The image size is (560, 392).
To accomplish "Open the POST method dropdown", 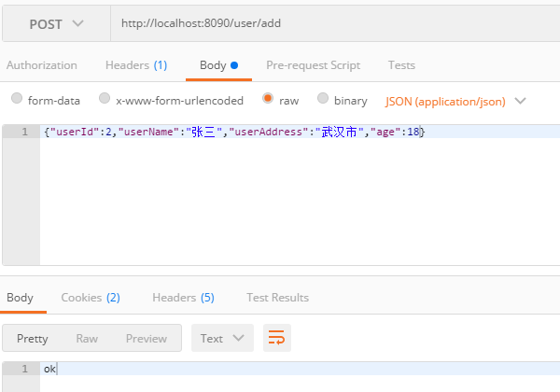I will click(x=56, y=24).
